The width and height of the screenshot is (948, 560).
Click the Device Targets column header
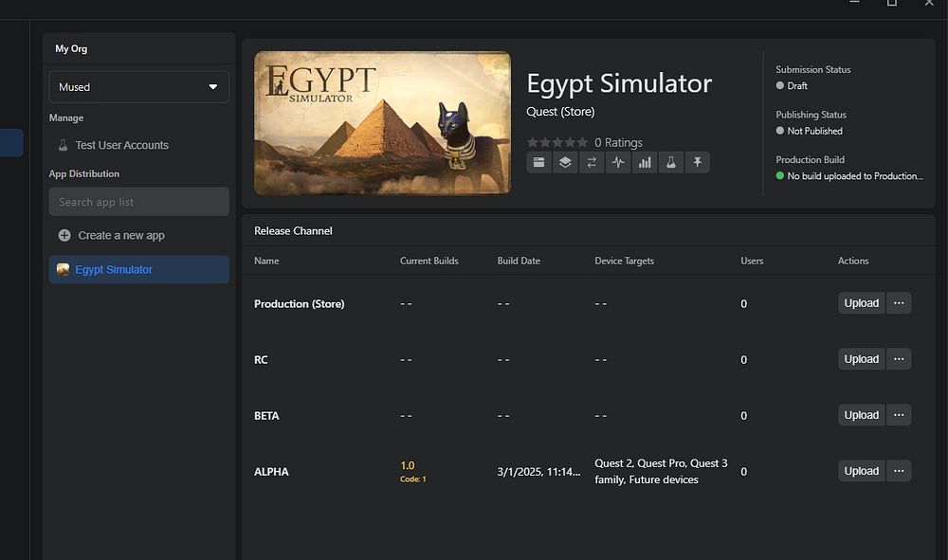(624, 261)
